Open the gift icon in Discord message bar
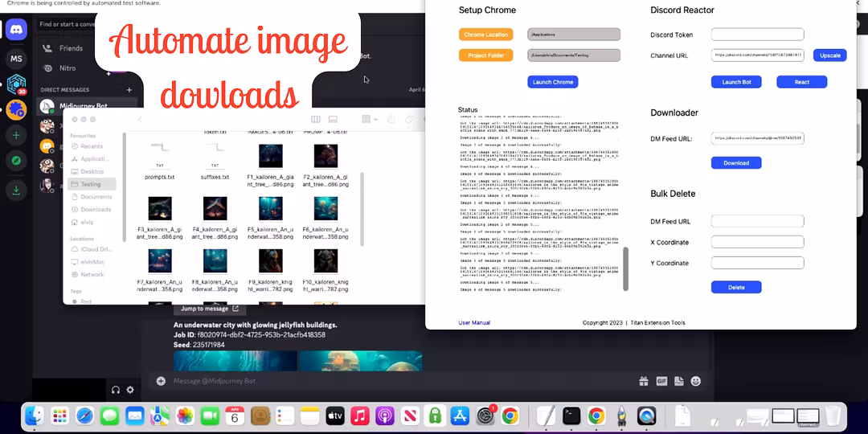Screen dimensions: 868x434 643,381
